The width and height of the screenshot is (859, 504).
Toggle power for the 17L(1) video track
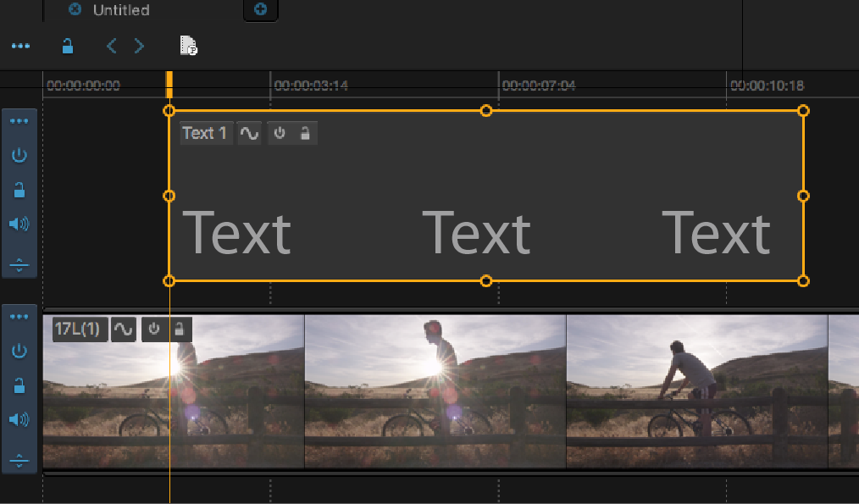[x=19, y=351]
